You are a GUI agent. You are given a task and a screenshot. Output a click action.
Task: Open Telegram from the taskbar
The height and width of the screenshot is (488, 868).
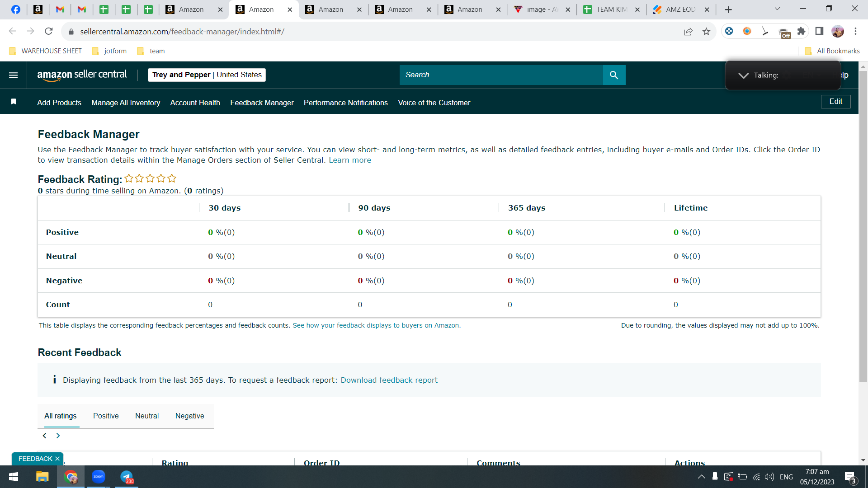pyautogui.click(x=127, y=477)
